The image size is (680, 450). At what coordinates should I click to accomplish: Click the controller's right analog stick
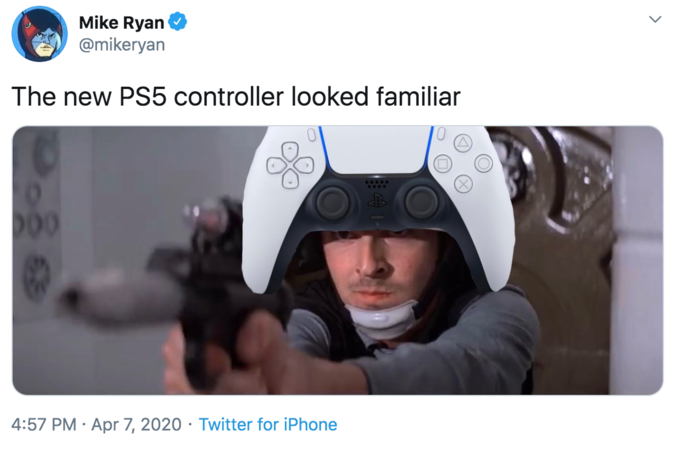(421, 202)
